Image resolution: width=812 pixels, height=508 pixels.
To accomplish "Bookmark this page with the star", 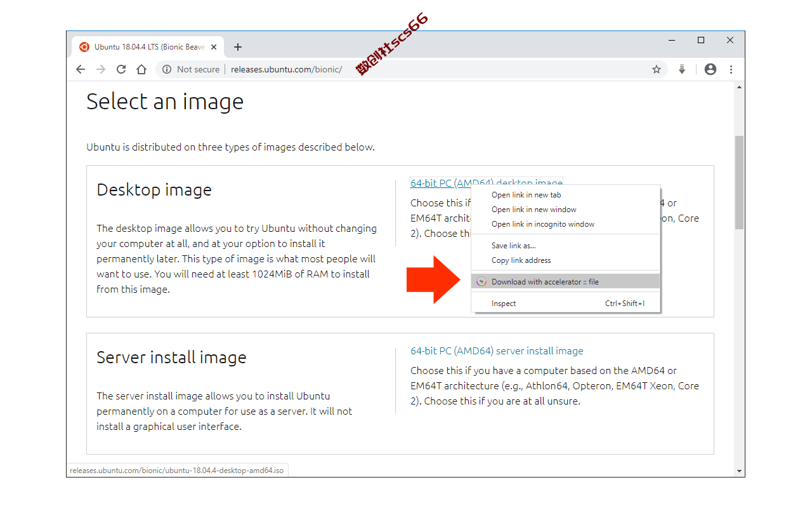I will pos(657,69).
